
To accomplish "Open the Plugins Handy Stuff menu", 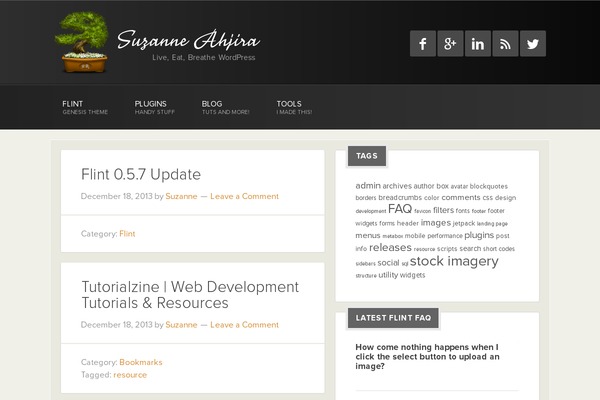I will tap(155, 107).
